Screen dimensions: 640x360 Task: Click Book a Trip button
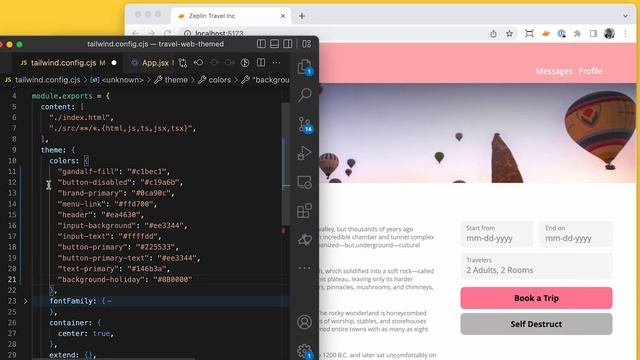[536, 298]
